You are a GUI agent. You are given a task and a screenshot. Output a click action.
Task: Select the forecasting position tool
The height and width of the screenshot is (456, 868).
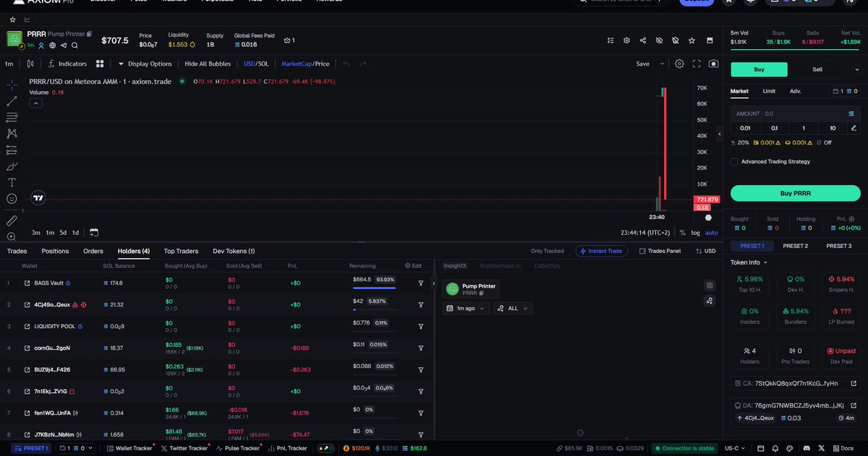pyautogui.click(x=12, y=150)
